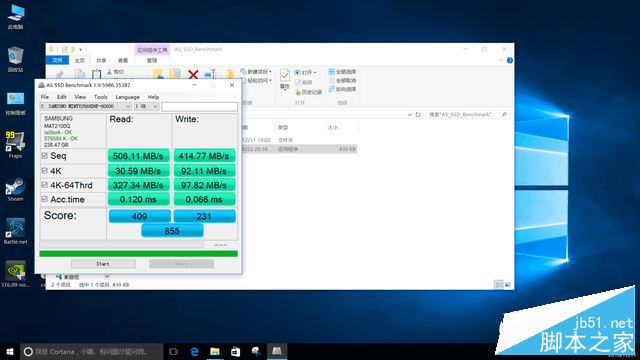Open the Edit menu in AS SSD
This screenshot has height=360, width=640.
click(x=62, y=97)
